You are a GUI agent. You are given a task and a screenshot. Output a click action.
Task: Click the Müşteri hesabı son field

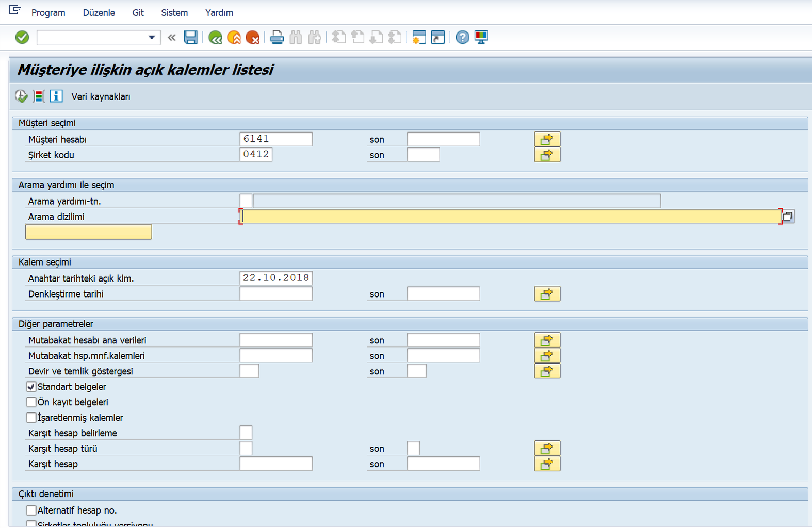coord(444,139)
